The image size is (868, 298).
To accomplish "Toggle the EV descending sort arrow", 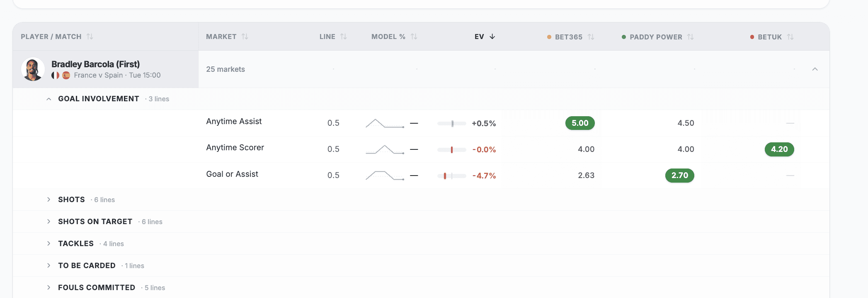I will pyautogui.click(x=492, y=37).
